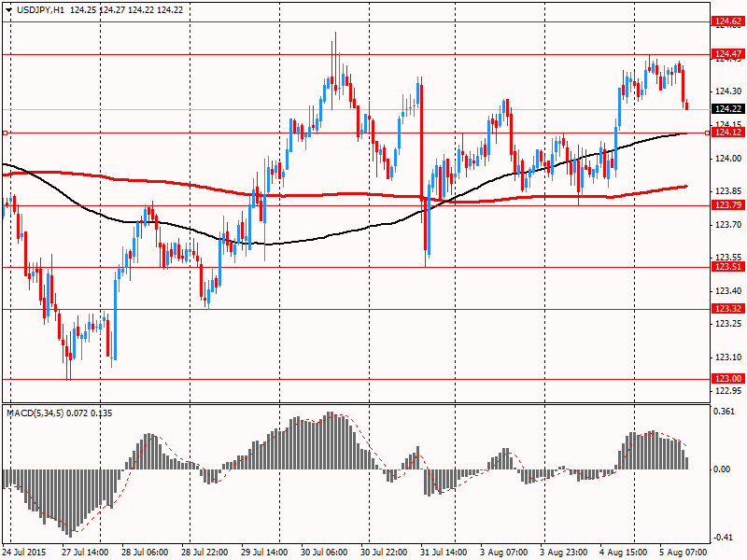Screen dimensions: 747x560
Task: Click left anchor square of the 124.12 line
Action: [x=6, y=133]
